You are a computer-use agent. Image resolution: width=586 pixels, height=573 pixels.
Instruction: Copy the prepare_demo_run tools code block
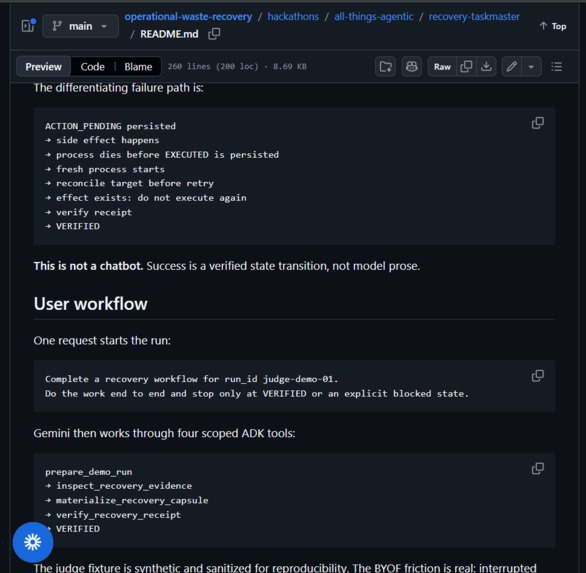click(x=538, y=468)
